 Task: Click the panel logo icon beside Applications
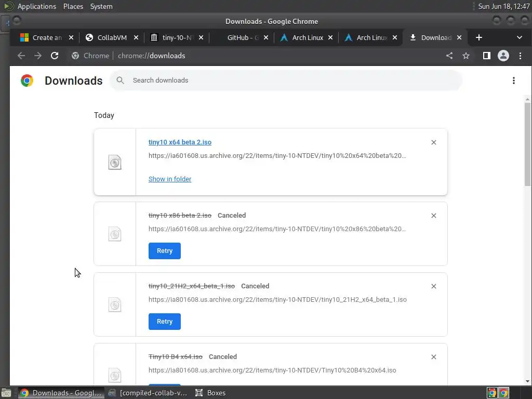pos(9,6)
